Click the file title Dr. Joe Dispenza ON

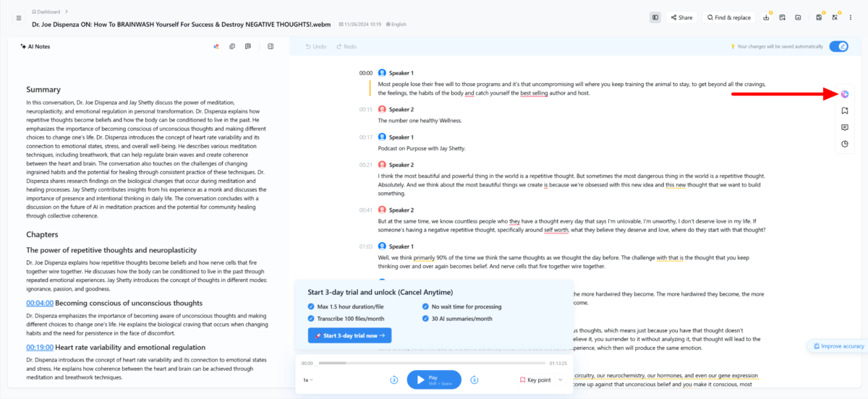click(182, 24)
